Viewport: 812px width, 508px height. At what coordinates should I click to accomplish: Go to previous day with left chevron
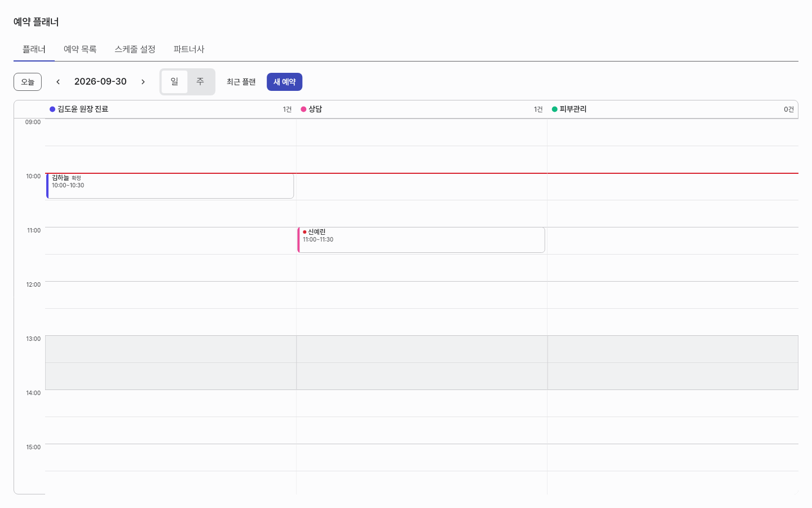tap(58, 82)
